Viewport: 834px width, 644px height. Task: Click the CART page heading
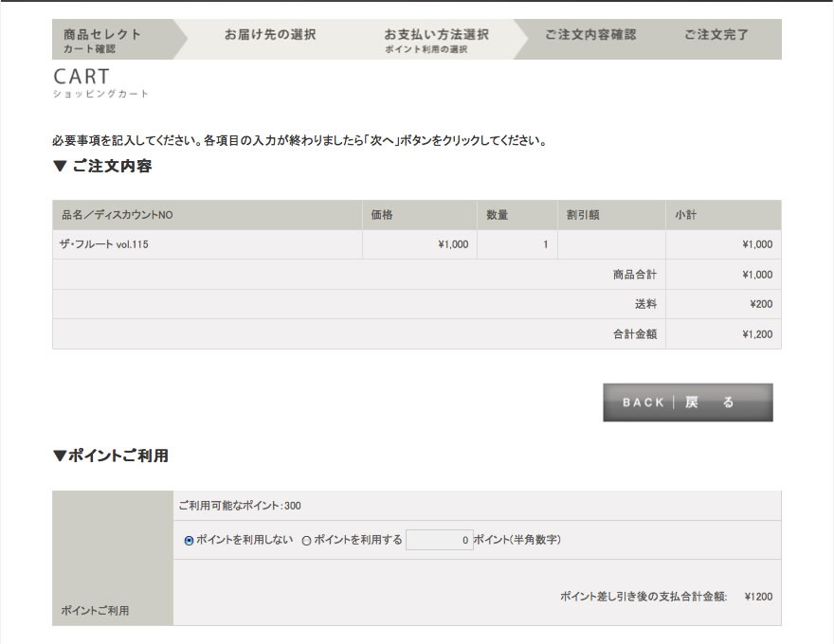click(x=82, y=77)
